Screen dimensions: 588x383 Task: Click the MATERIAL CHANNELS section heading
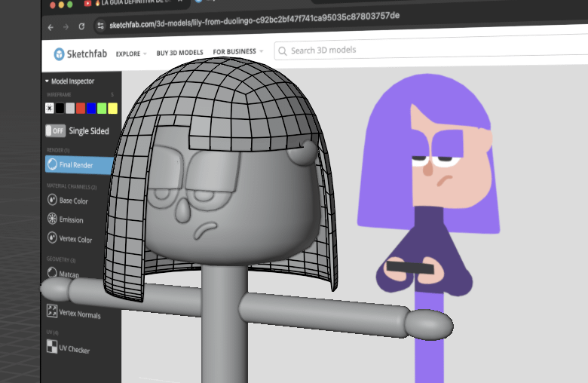(72, 186)
